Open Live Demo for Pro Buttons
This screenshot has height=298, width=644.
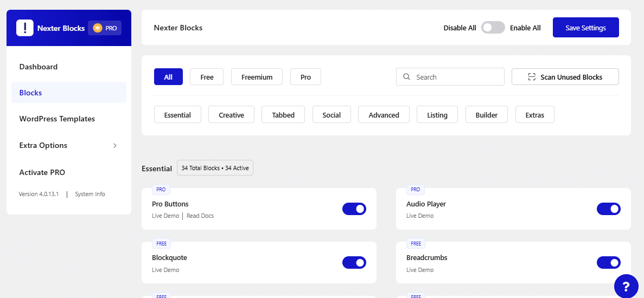(x=165, y=216)
